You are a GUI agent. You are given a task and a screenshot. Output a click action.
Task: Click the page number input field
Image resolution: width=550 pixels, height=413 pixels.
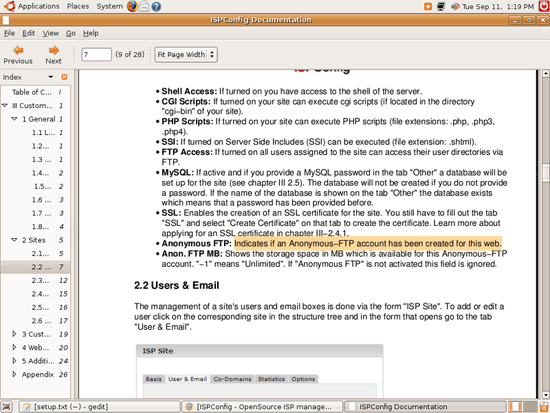[96, 55]
